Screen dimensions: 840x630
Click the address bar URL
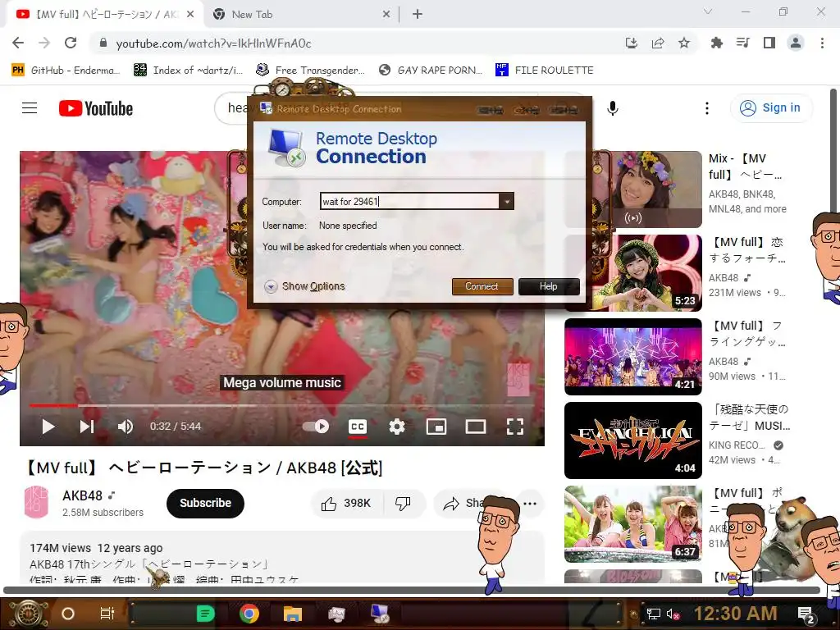tap(213, 43)
